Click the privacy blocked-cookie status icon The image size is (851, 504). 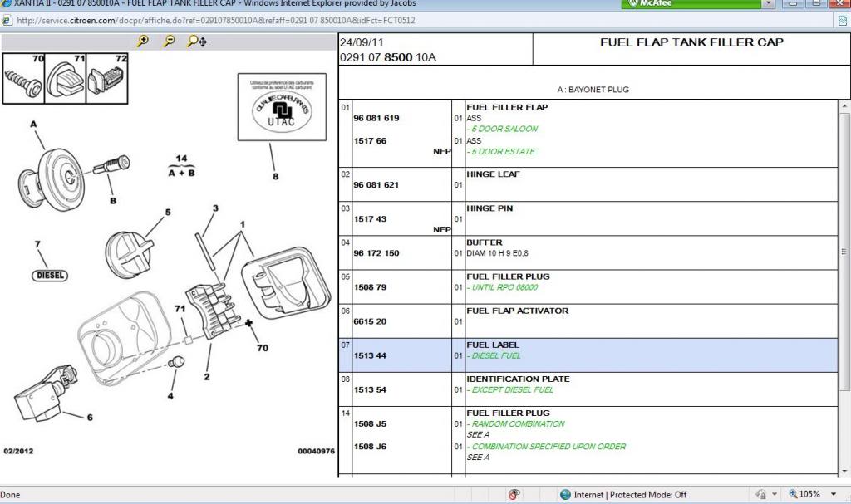point(514,494)
